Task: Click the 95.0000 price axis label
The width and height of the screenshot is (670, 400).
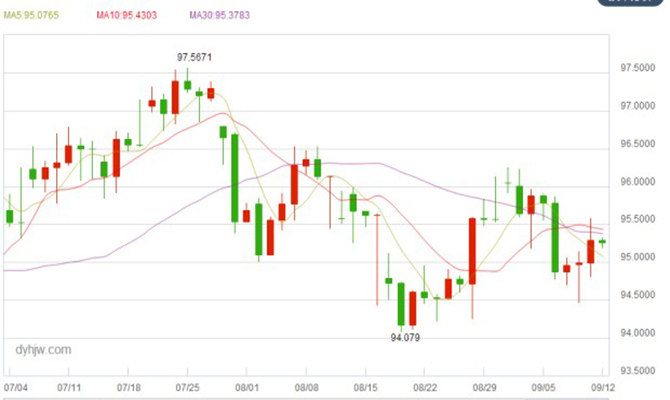Action: (638, 257)
